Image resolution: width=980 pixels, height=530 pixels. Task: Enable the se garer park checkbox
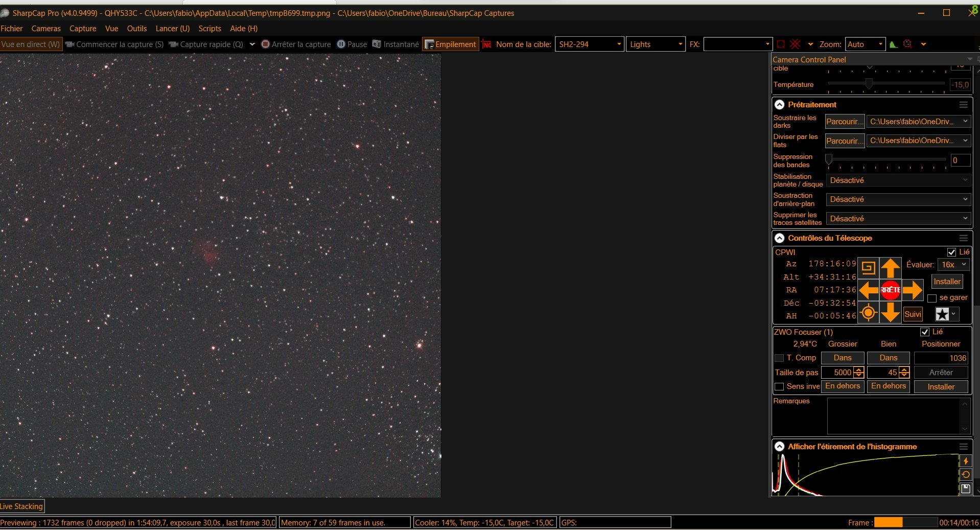(x=932, y=298)
